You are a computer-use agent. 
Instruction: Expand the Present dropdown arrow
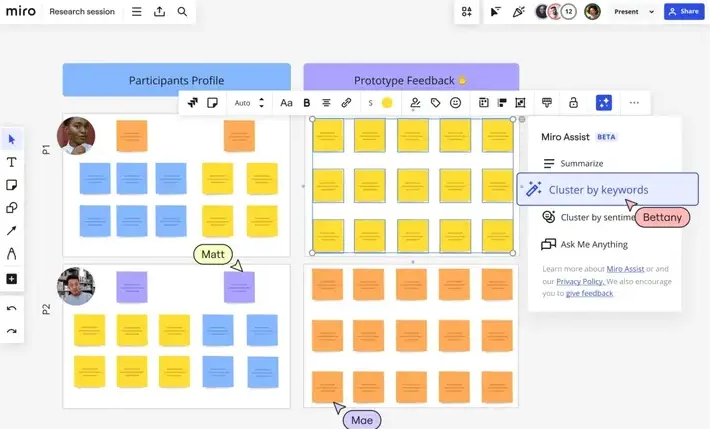point(652,12)
